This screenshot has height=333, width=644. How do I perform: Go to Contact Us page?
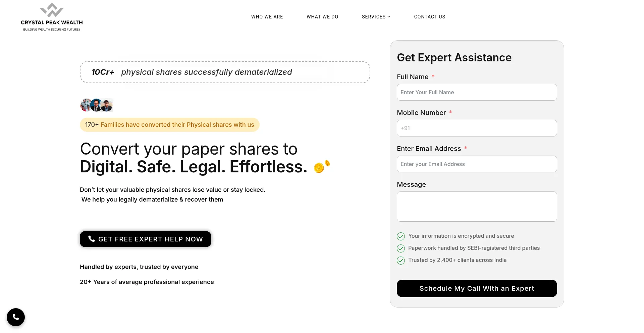(430, 17)
